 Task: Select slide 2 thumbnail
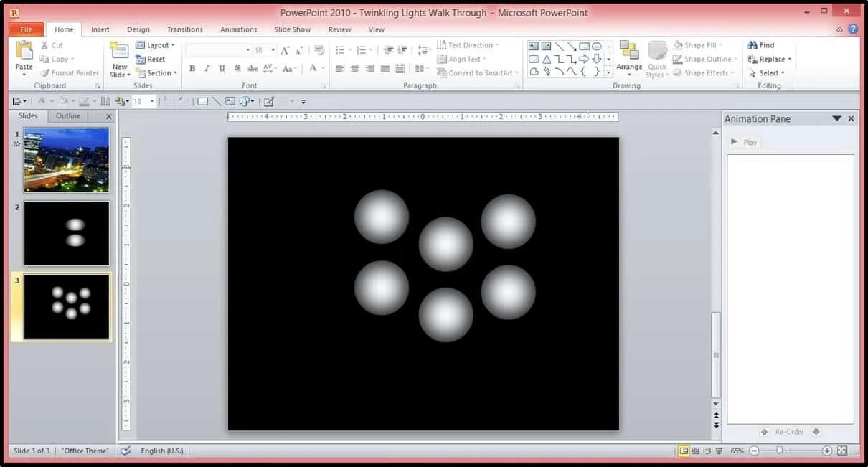pos(67,233)
